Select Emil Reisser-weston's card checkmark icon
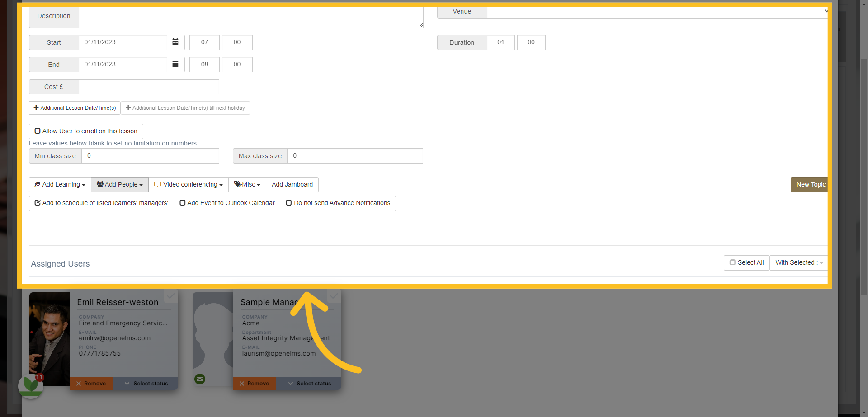Screen dimensions: 868x417 point(170,296)
